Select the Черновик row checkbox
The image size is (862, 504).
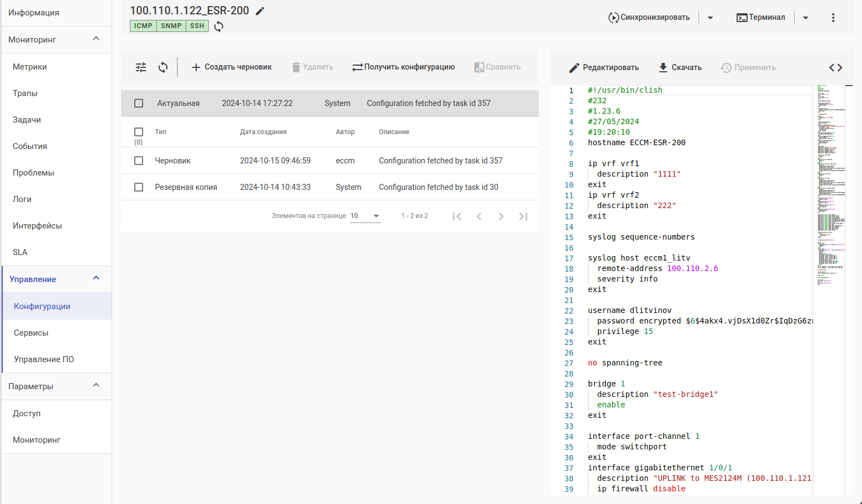[139, 161]
